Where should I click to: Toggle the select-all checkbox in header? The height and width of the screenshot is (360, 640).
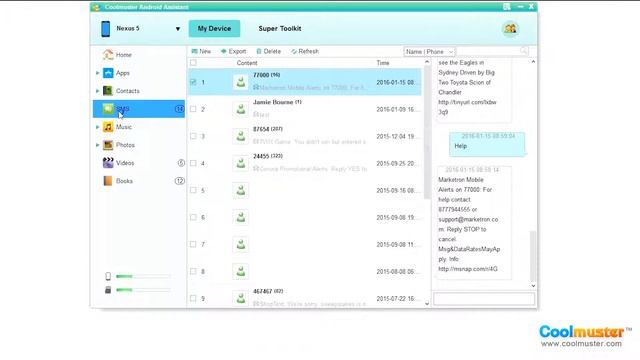pos(193,63)
